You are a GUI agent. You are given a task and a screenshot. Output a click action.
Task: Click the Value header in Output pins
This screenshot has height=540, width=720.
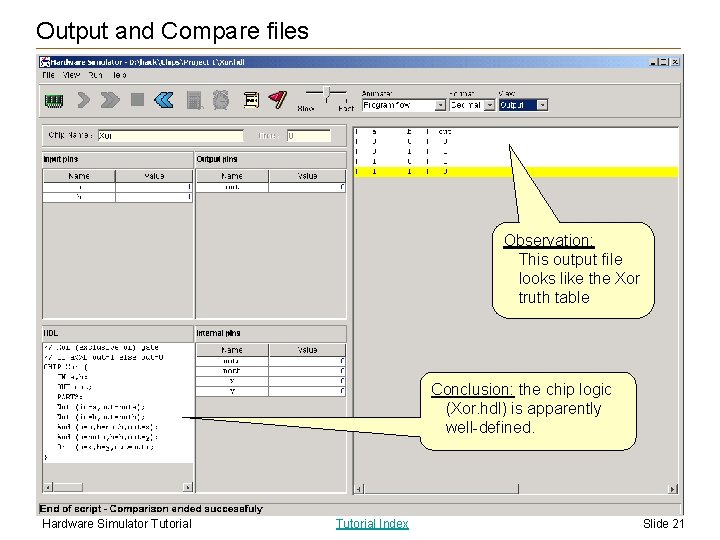307,176
